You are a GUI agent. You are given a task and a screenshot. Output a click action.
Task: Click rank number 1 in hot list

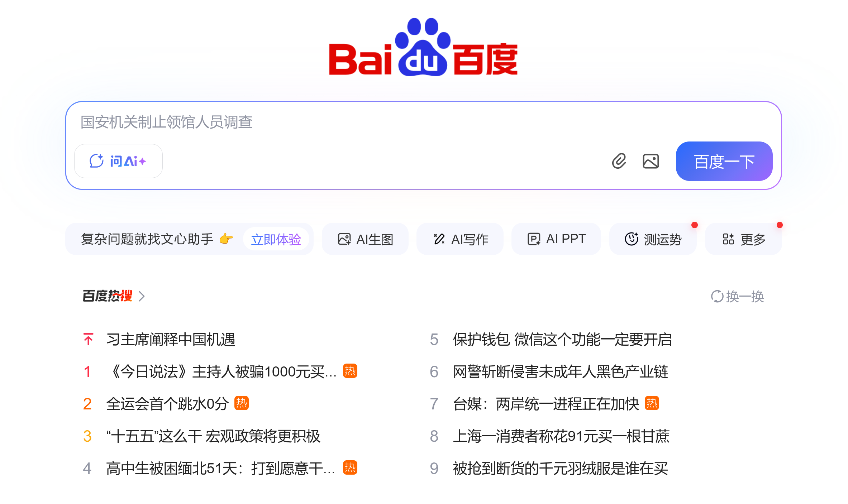pyautogui.click(x=87, y=372)
